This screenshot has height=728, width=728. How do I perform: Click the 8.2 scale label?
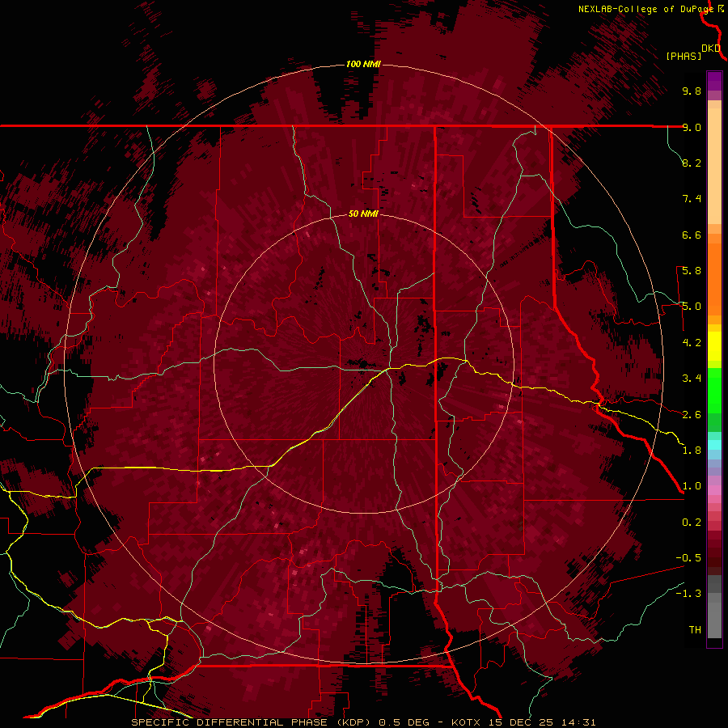(692, 163)
